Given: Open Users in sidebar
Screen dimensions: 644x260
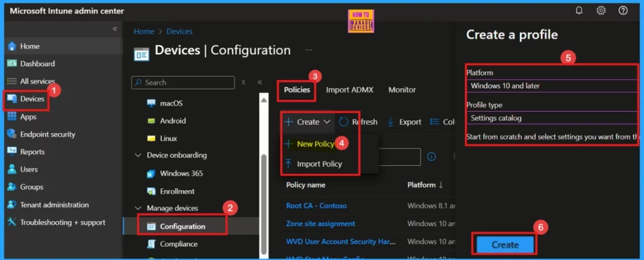Looking at the screenshot, I should 29,170.
